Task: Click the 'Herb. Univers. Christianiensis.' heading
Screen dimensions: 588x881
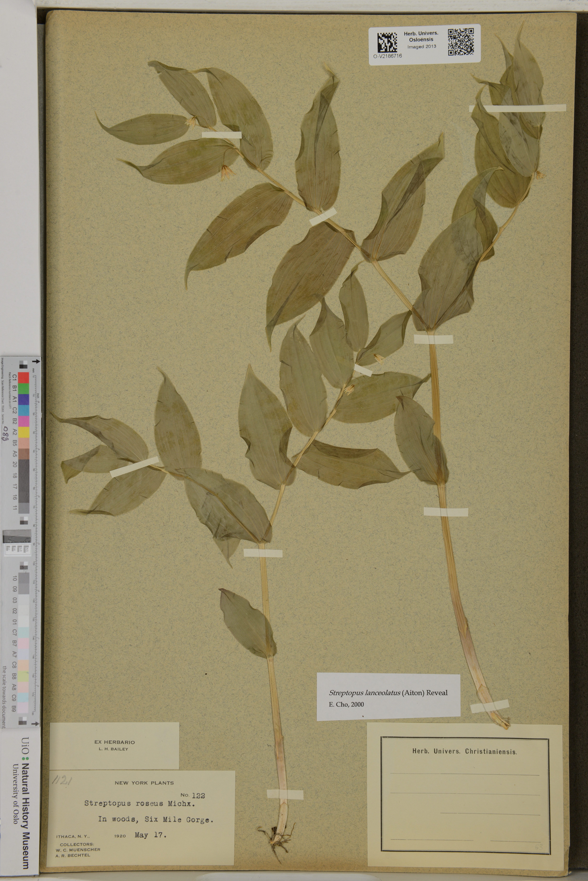Action: pyautogui.click(x=465, y=751)
